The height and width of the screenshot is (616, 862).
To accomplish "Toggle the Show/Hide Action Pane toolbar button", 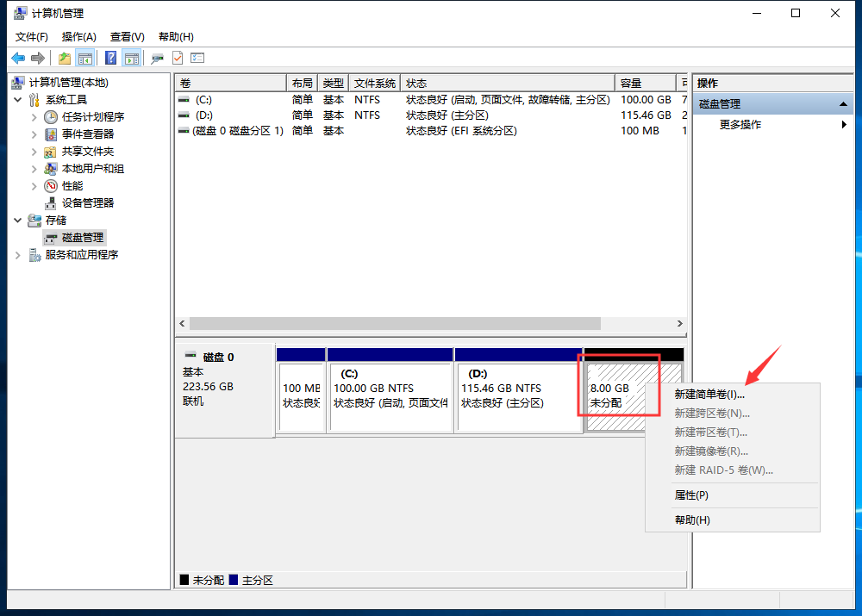I will coord(131,58).
